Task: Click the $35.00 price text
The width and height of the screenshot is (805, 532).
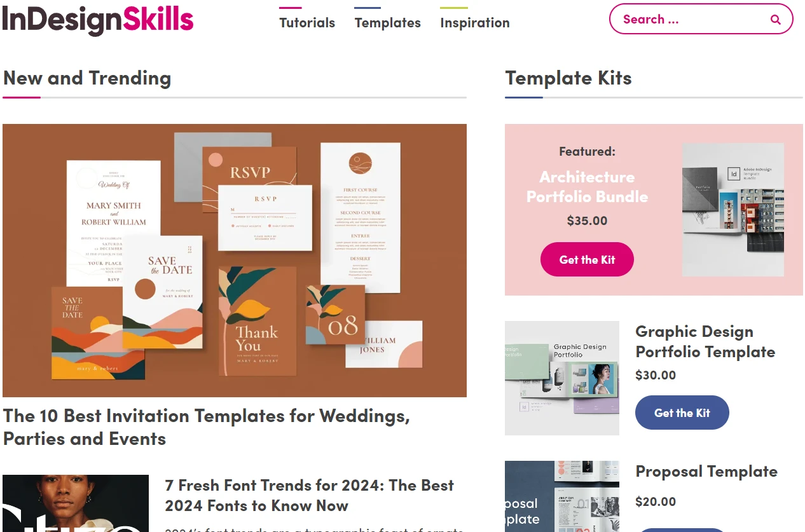Action: (x=586, y=221)
